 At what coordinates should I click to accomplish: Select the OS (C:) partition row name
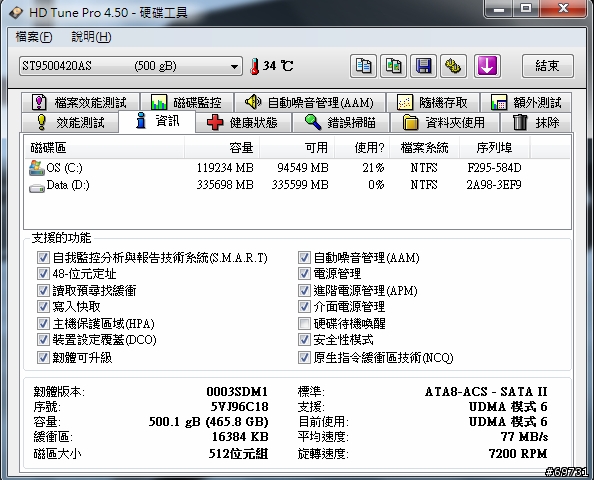pos(64,167)
